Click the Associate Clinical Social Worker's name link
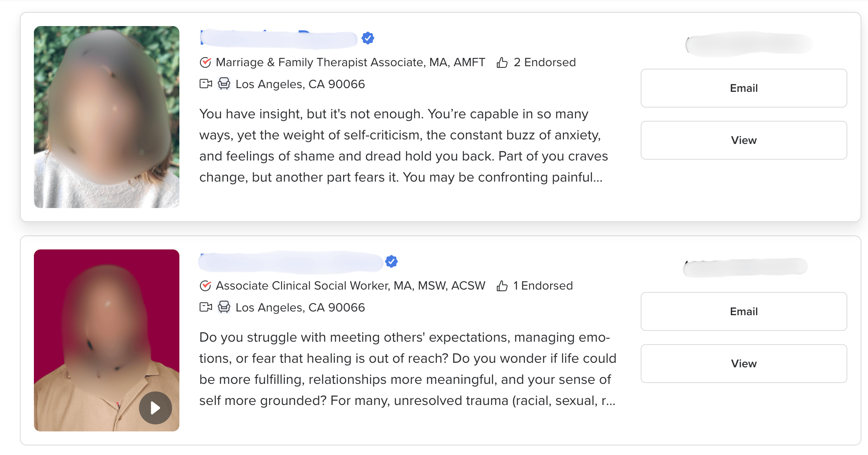The width and height of the screenshot is (868, 455). (291, 262)
